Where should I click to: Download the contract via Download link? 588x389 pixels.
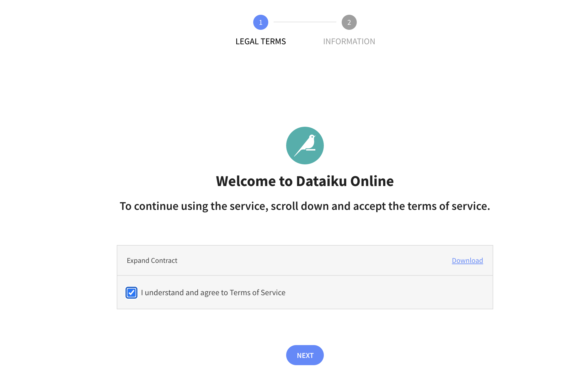click(x=467, y=261)
